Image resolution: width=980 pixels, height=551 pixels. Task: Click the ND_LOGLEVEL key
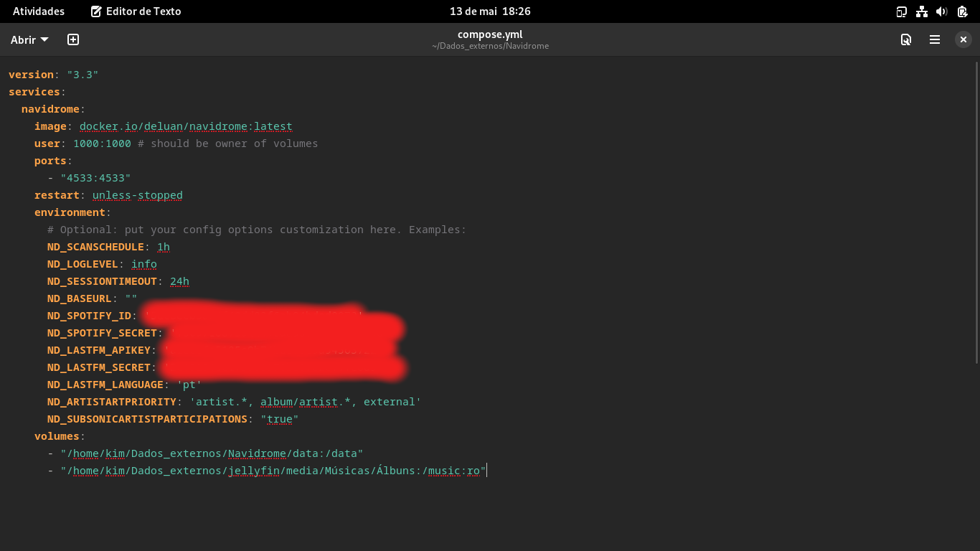click(x=83, y=264)
